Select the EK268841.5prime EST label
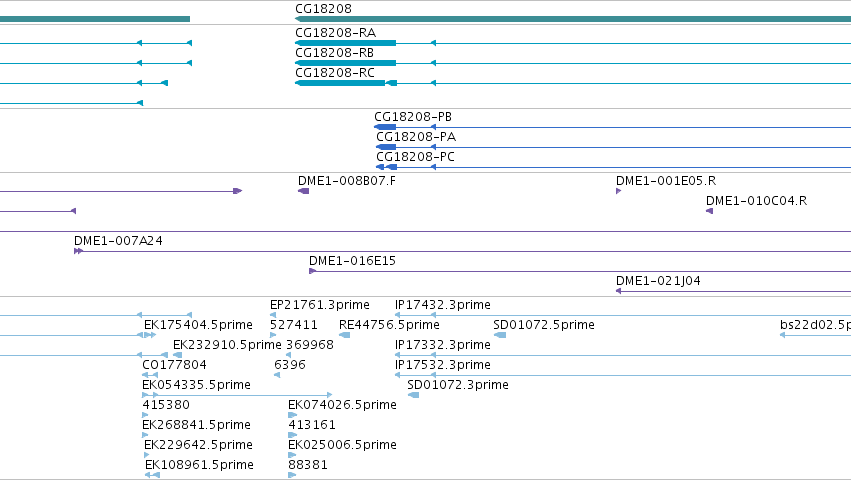 pyautogui.click(x=196, y=425)
